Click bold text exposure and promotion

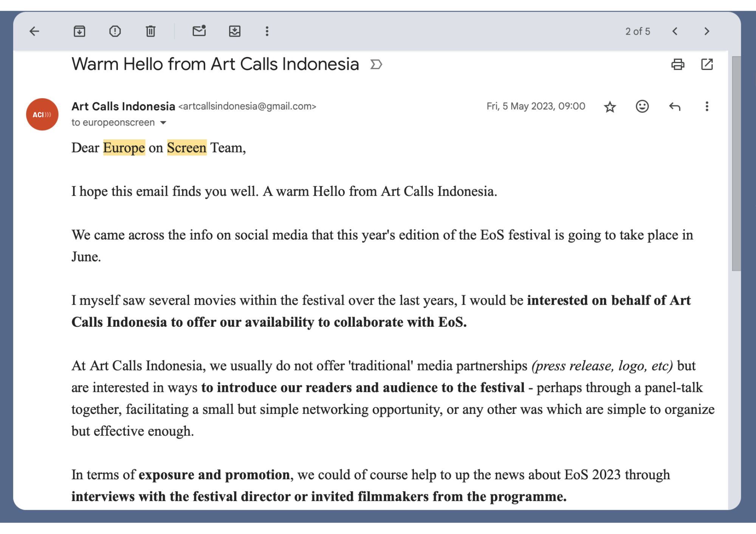coord(214,475)
